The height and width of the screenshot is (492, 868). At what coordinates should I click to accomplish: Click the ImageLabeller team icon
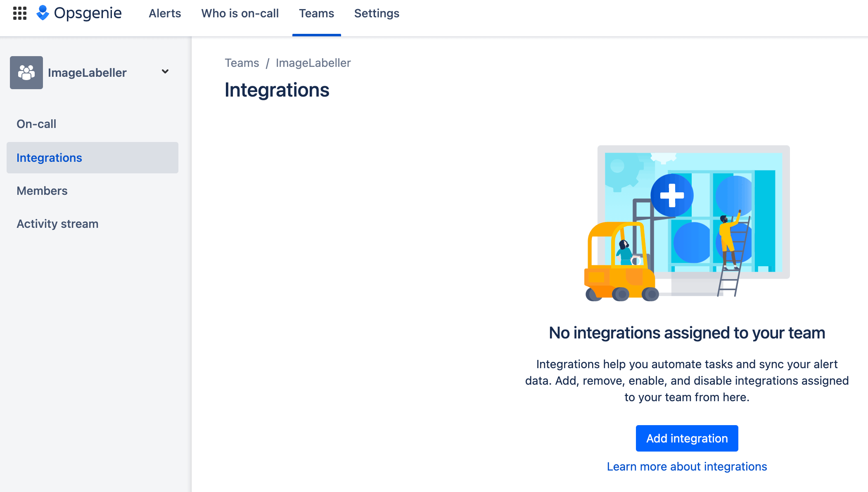pos(26,72)
